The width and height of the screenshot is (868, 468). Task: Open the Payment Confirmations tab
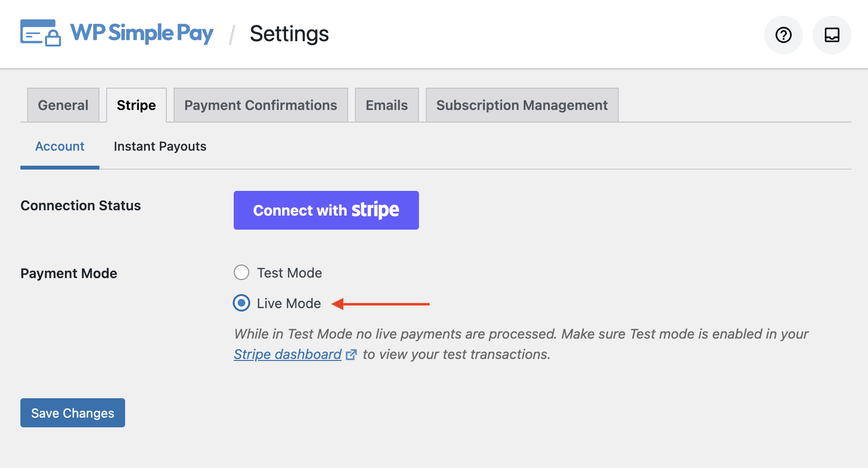260,105
